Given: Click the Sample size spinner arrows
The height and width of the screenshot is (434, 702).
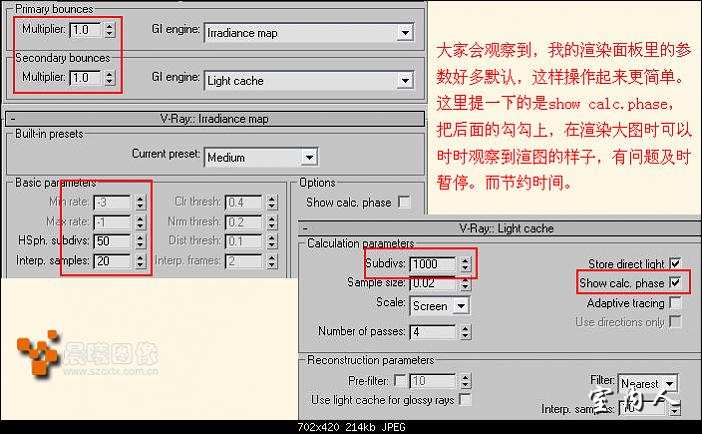Looking at the screenshot, I should (466, 283).
